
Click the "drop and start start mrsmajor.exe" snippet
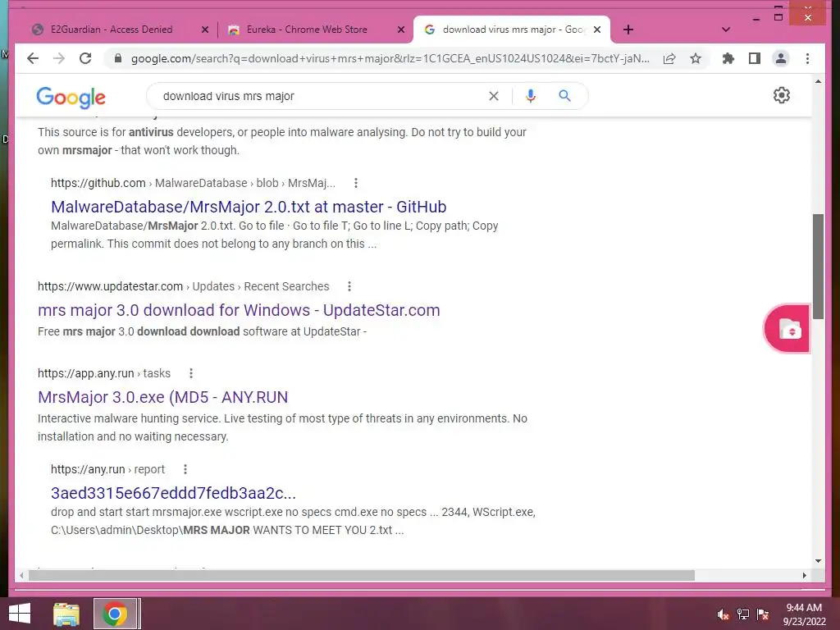[x=293, y=521]
